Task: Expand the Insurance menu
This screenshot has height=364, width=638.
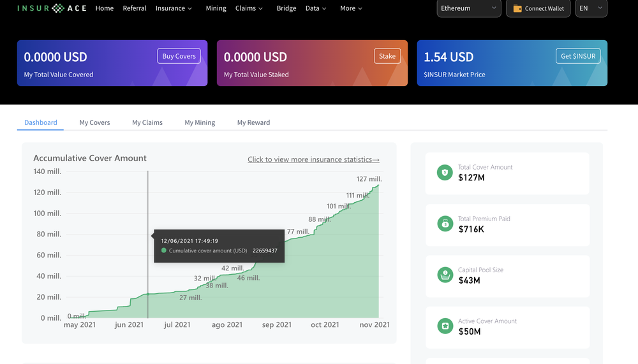Action: point(174,8)
